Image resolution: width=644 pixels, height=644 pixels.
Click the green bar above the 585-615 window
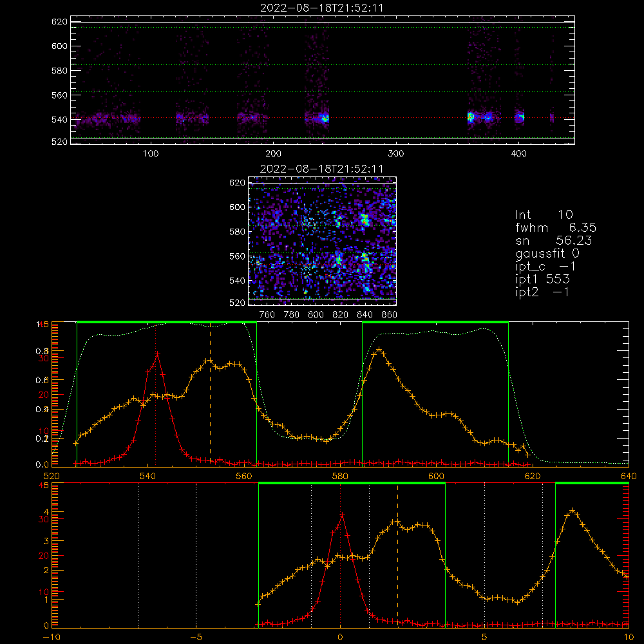coord(435,323)
